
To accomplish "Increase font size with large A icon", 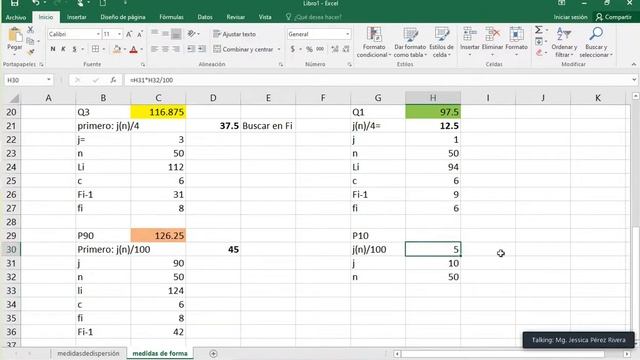I will pyautogui.click(x=129, y=34).
